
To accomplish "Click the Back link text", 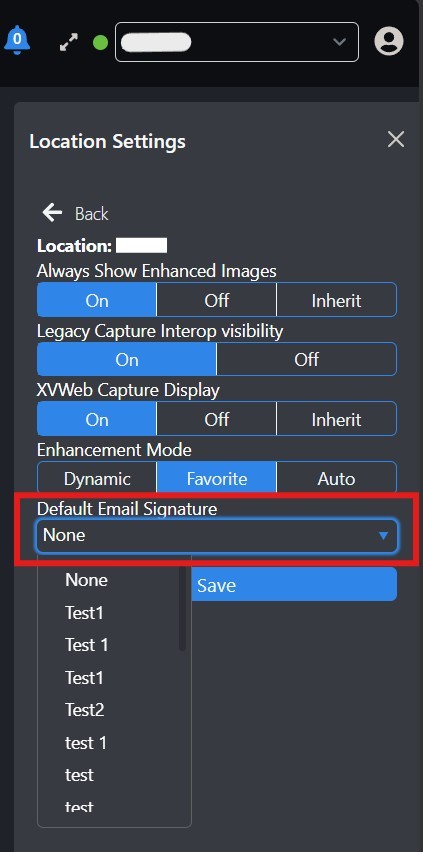I will point(91,214).
